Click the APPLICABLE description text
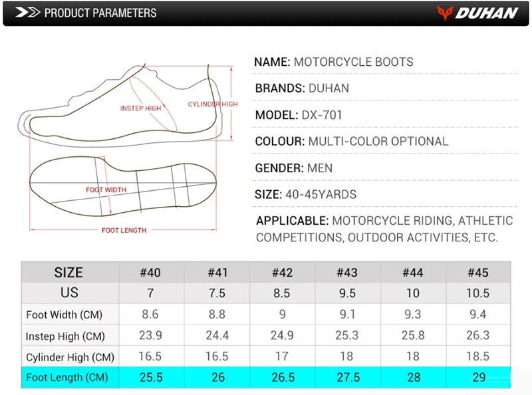The image size is (532, 395). (384, 229)
